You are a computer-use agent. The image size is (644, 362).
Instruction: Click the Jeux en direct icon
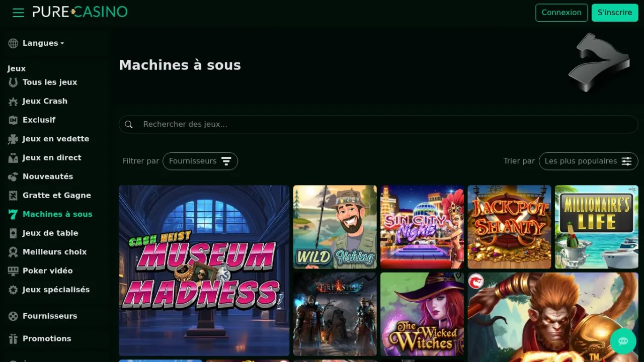point(13,158)
